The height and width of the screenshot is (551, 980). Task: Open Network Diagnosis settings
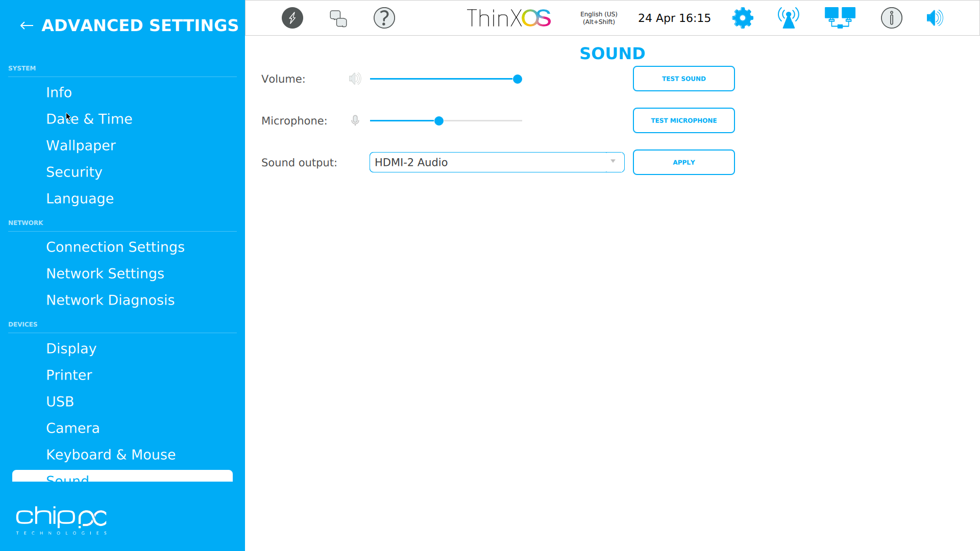(110, 299)
